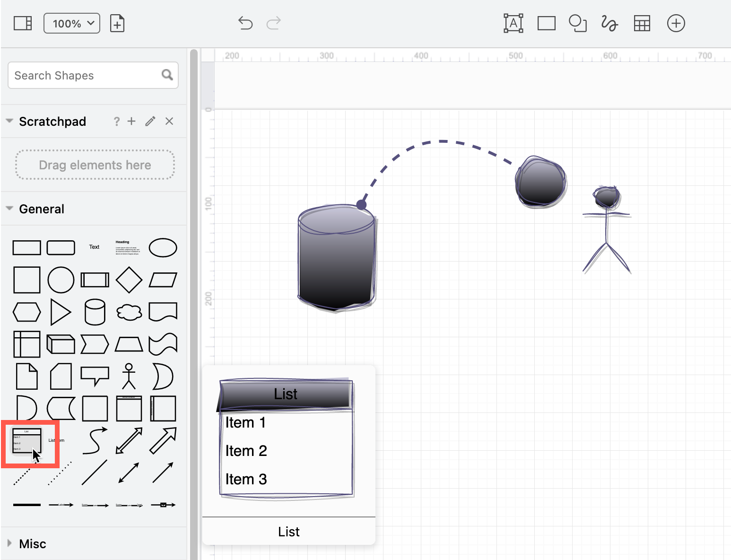Add elements via the Scratchpad plus icon

pyautogui.click(x=131, y=121)
